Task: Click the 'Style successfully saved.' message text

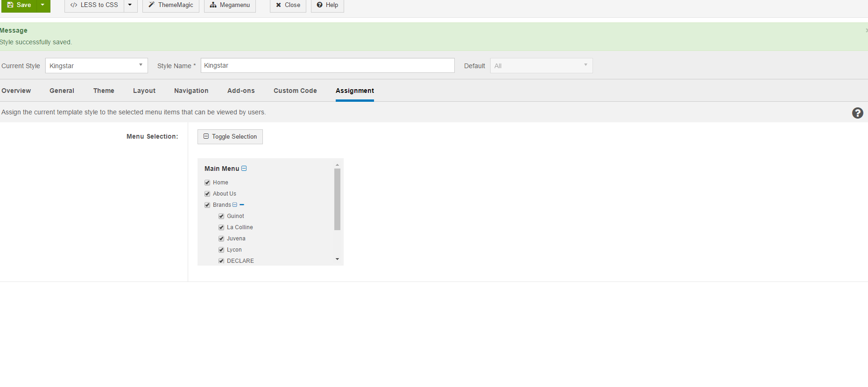Action: (x=36, y=42)
